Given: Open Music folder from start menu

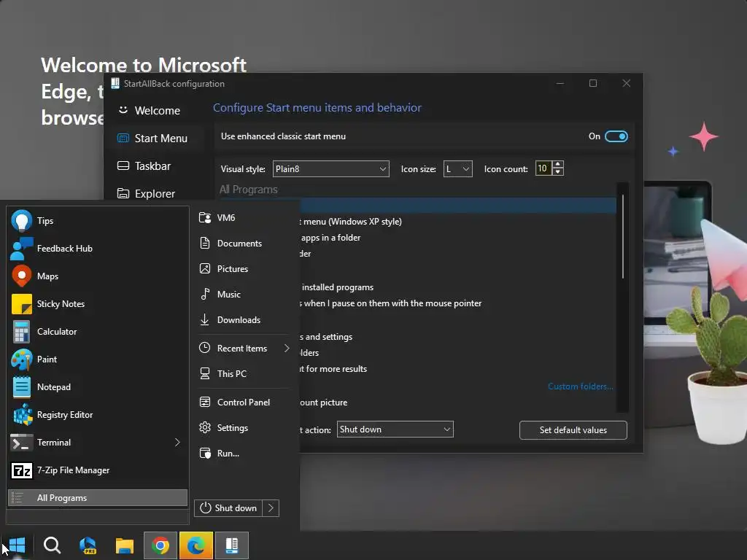Looking at the screenshot, I should click(x=244, y=295).
